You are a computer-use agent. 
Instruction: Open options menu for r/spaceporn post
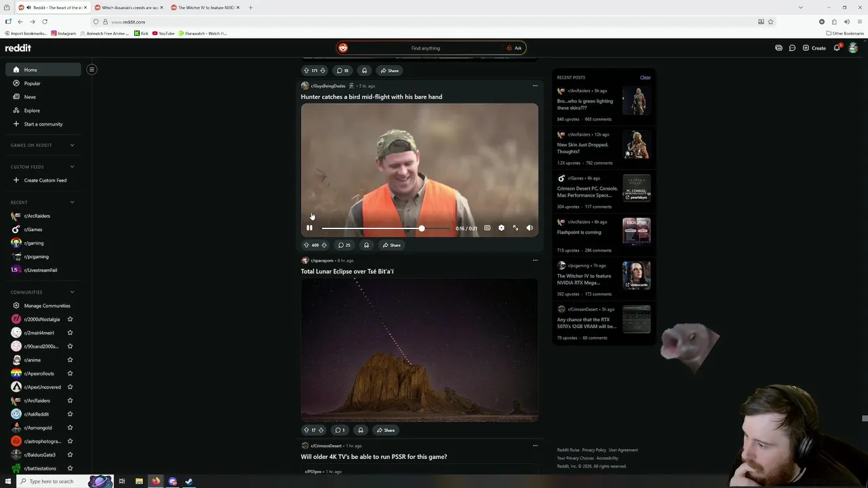coord(535,260)
